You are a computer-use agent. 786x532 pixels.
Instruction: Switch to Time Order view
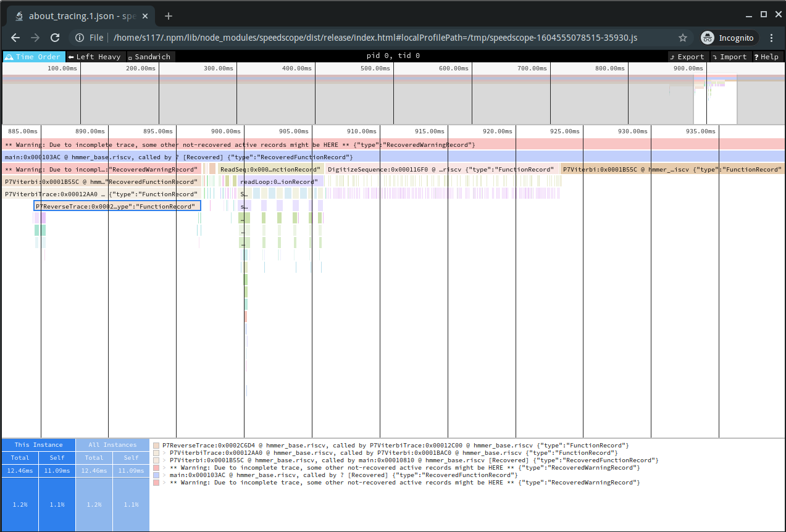[33, 57]
